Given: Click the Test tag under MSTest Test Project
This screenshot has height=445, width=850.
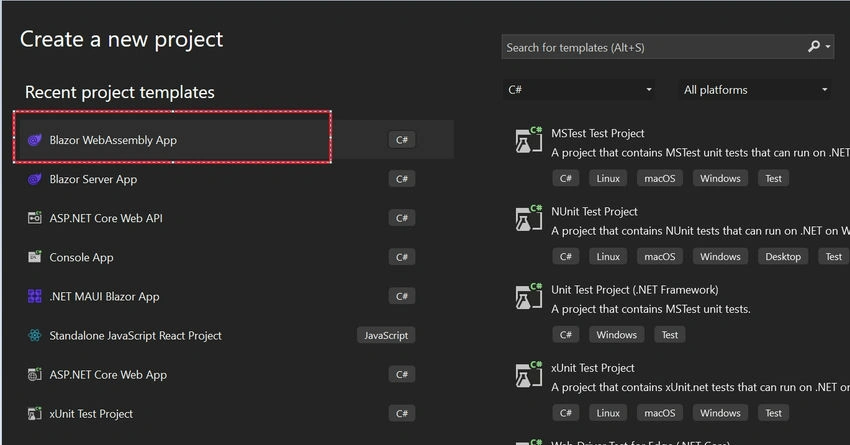Looking at the screenshot, I should (x=774, y=178).
